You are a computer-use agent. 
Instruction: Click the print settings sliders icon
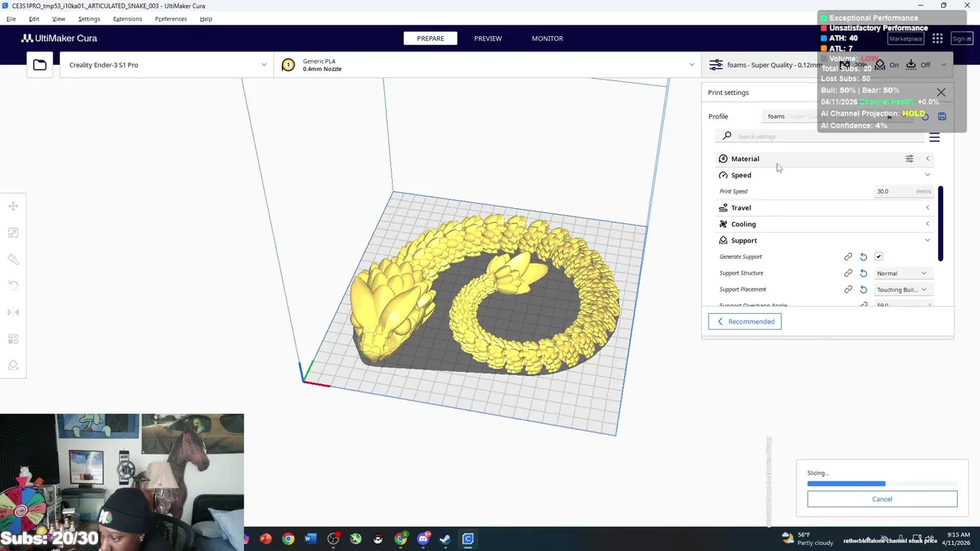click(x=715, y=65)
